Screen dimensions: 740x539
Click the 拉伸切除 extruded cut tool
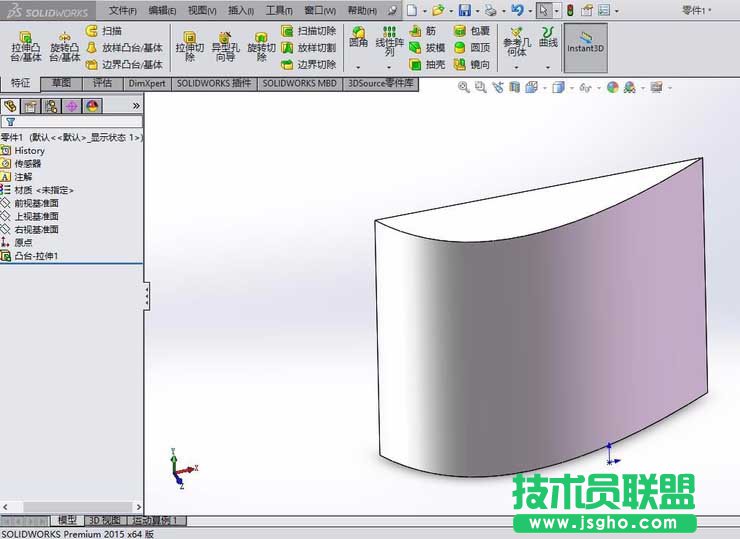190,46
